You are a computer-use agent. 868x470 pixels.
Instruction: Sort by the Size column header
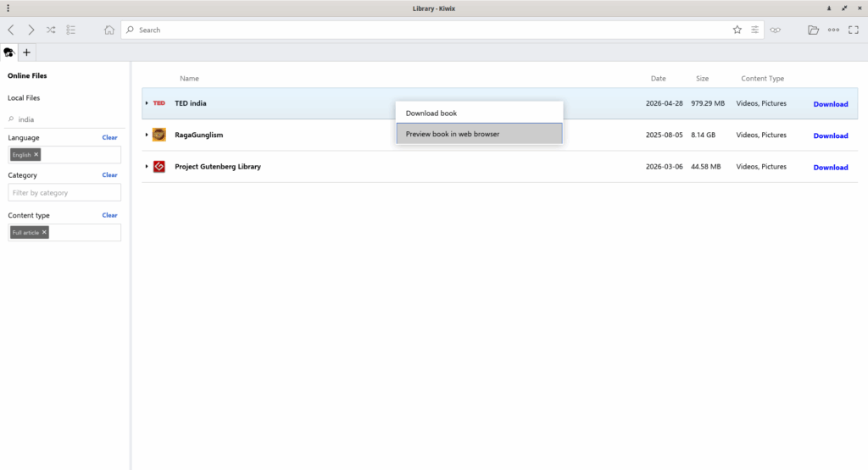(x=703, y=79)
